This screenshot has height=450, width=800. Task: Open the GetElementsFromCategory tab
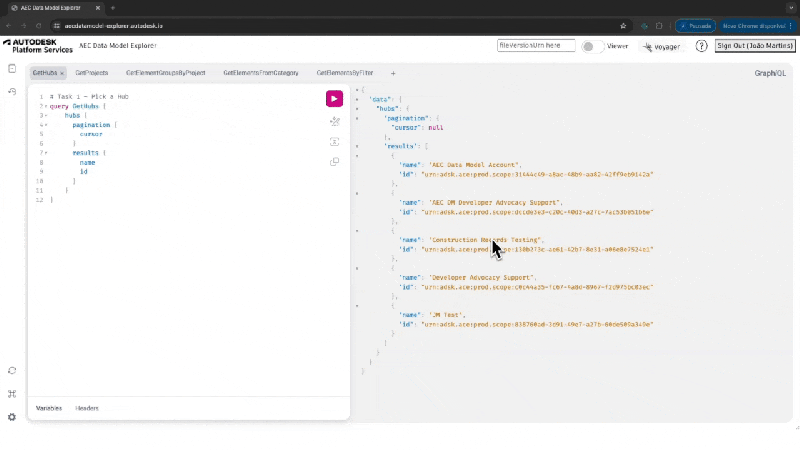[x=261, y=73]
